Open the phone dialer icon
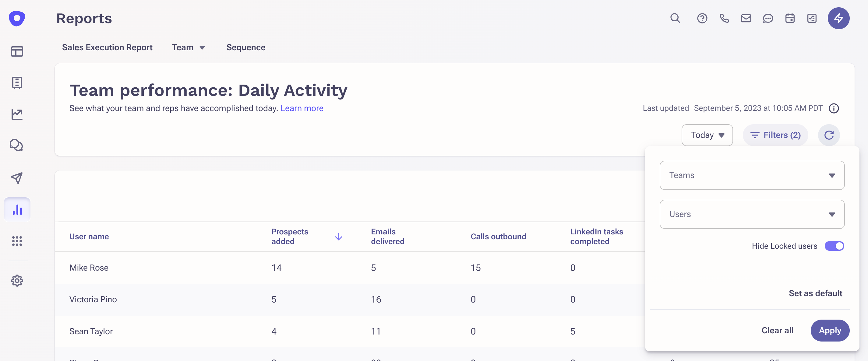The height and width of the screenshot is (361, 868). click(724, 18)
